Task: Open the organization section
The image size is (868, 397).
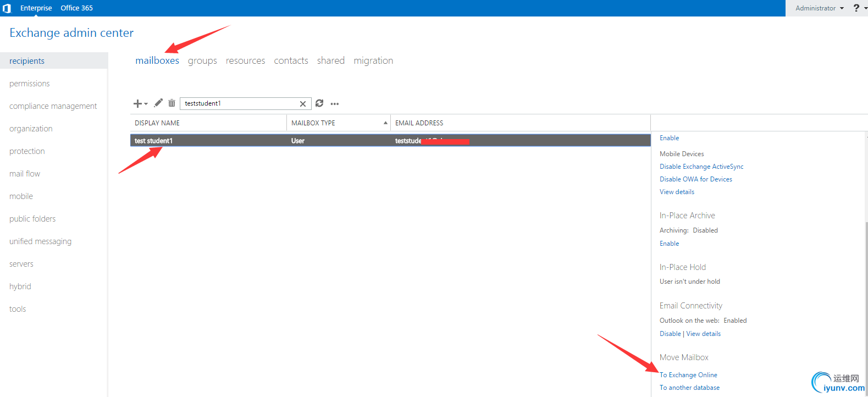Action: point(31,129)
